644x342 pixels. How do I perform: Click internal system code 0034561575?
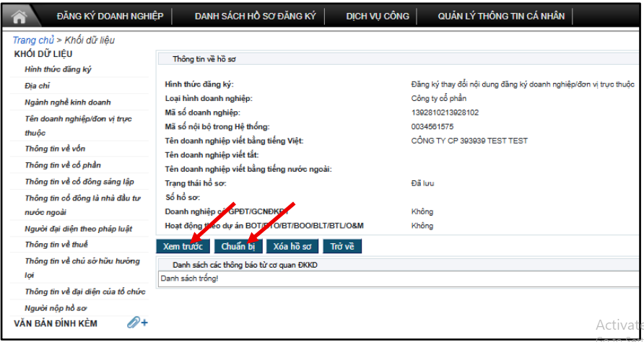coord(432,127)
